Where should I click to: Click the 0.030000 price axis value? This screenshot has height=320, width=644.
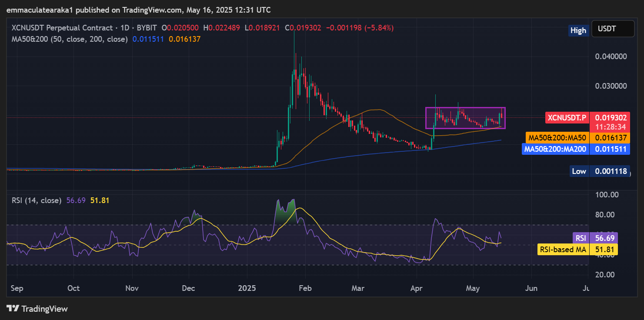pos(611,86)
